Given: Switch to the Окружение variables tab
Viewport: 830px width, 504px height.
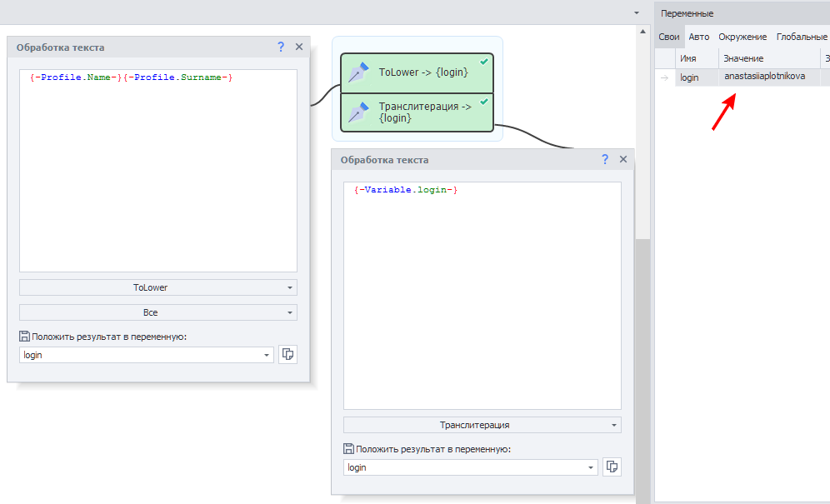Looking at the screenshot, I should coord(742,37).
